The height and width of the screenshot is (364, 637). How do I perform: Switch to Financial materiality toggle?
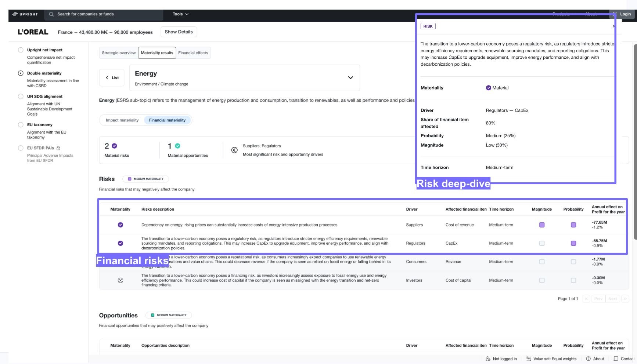click(x=168, y=120)
